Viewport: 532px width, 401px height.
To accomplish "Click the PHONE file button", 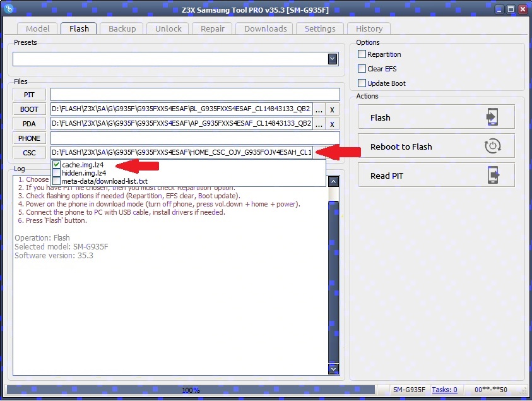I will click(x=29, y=138).
